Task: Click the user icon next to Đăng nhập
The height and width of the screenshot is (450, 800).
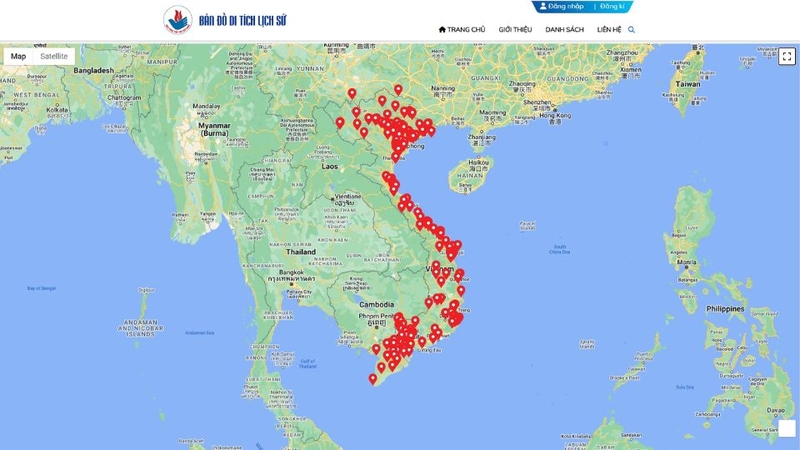Action: tap(543, 6)
